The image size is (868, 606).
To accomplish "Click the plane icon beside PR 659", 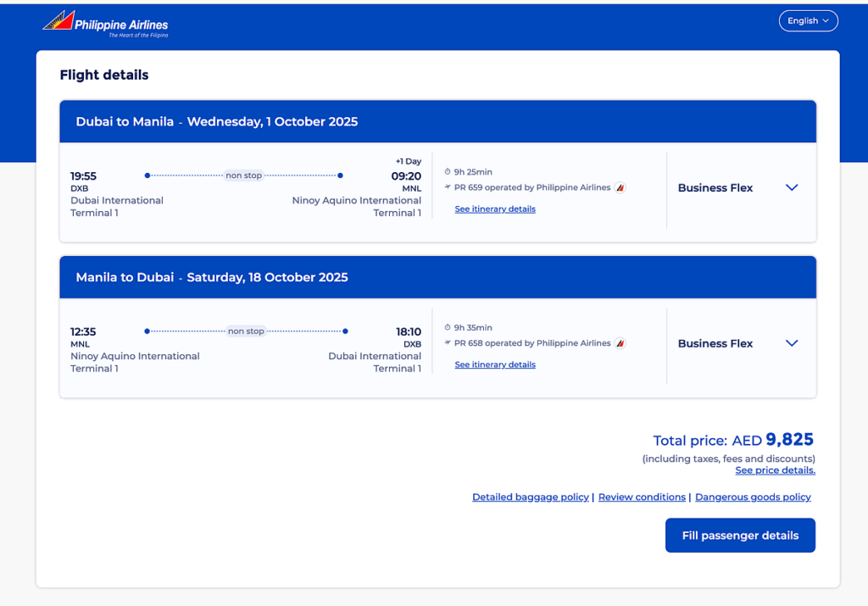I will (448, 187).
